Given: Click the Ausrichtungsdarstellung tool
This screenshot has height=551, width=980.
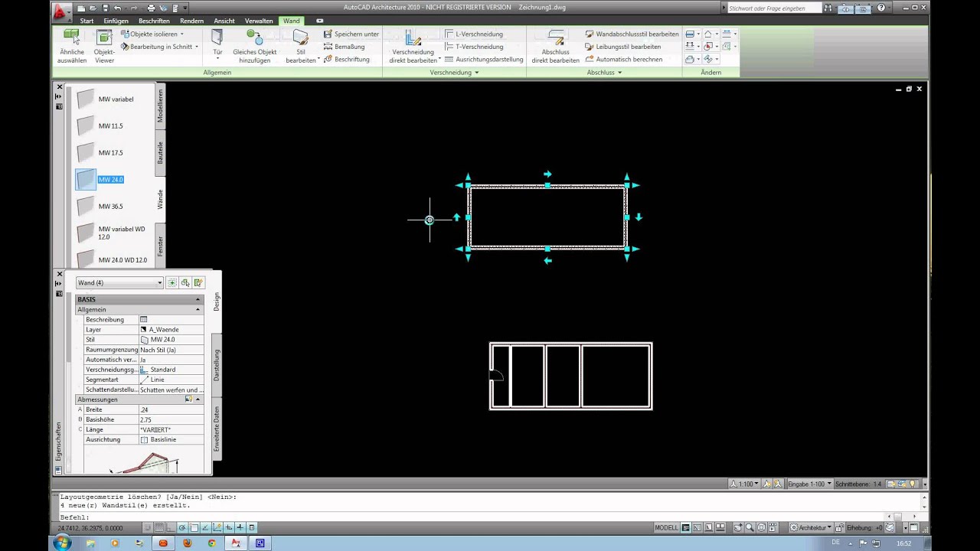Looking at the screenshot, I should pos(484,59).
